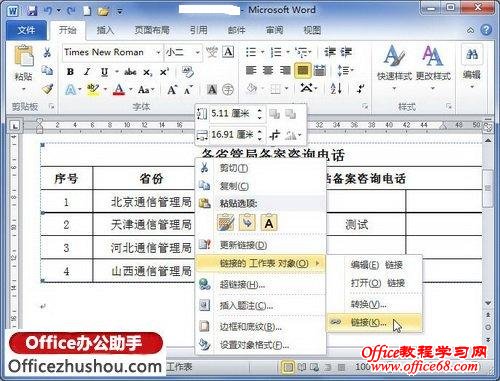Click the enclosed character icon

point(228,90)
